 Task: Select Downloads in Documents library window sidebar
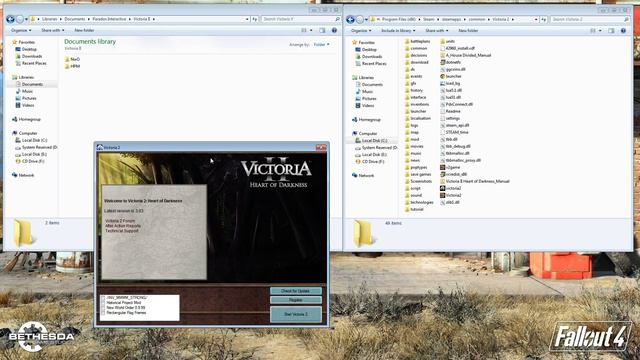tap(29, 56)
